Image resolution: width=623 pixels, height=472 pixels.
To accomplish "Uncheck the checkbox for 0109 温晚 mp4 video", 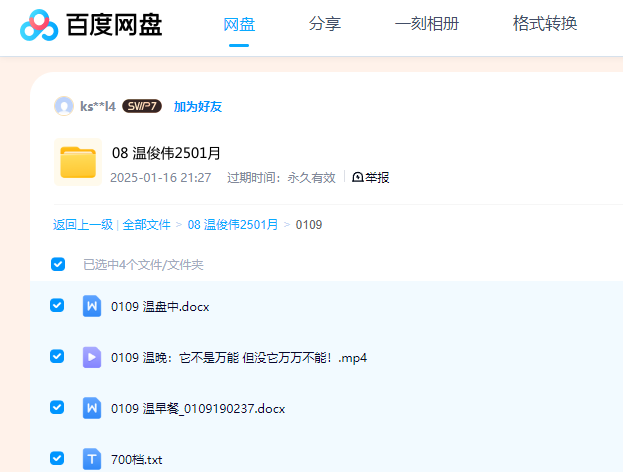I will point(57,356).
